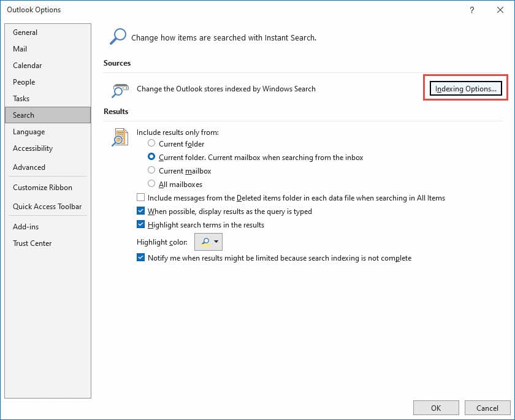Open Advanced options
515x420 pixels.
click(x=48, y=167)
